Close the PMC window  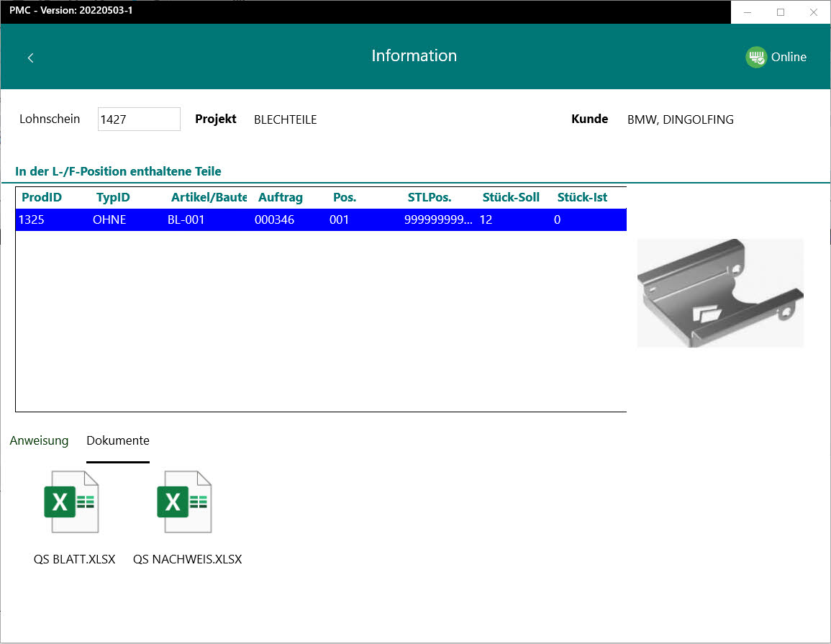pos(814,12)
